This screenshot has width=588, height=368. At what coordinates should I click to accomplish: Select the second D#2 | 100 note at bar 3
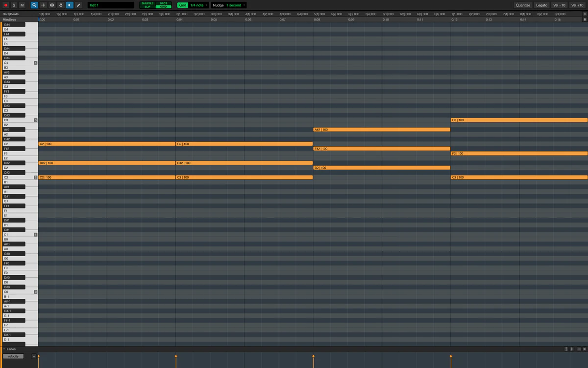click(244, 163)
